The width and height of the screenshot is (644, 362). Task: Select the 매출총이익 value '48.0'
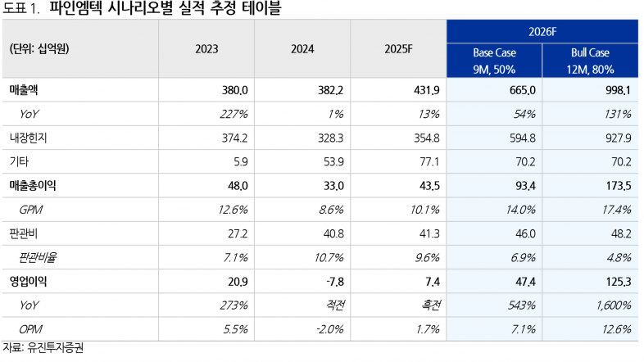(238, 186)
